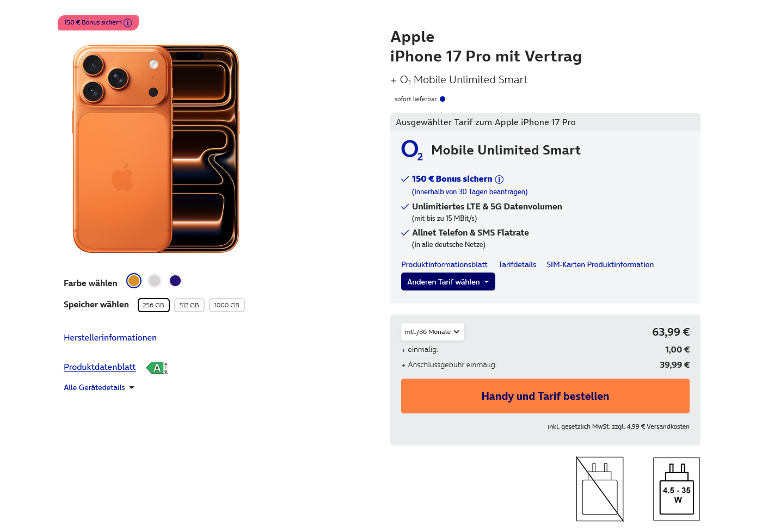Select 512 GB storage option
The image size is (762, 532).
tap(189, 305)
